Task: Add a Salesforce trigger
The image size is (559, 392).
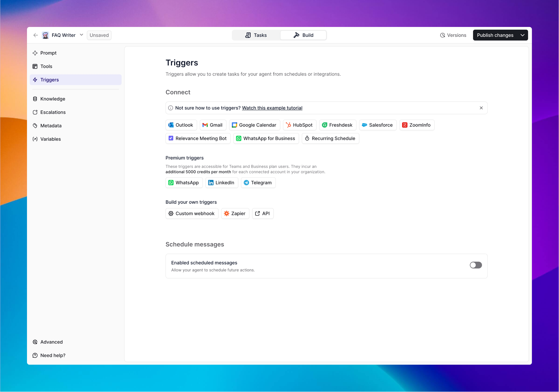Action: pos(378,125)
